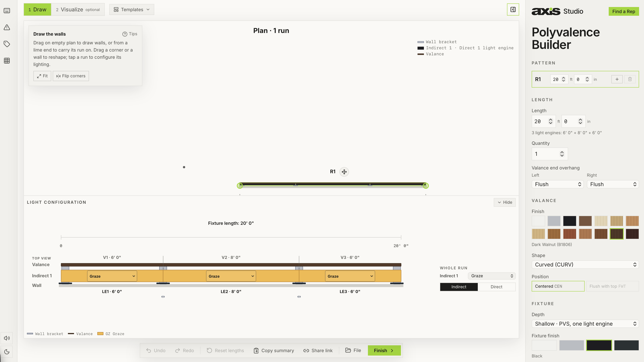Open the LE3 Graze dropdown
The height and width of the screenshot is (362, 644).
coord(350,276)
